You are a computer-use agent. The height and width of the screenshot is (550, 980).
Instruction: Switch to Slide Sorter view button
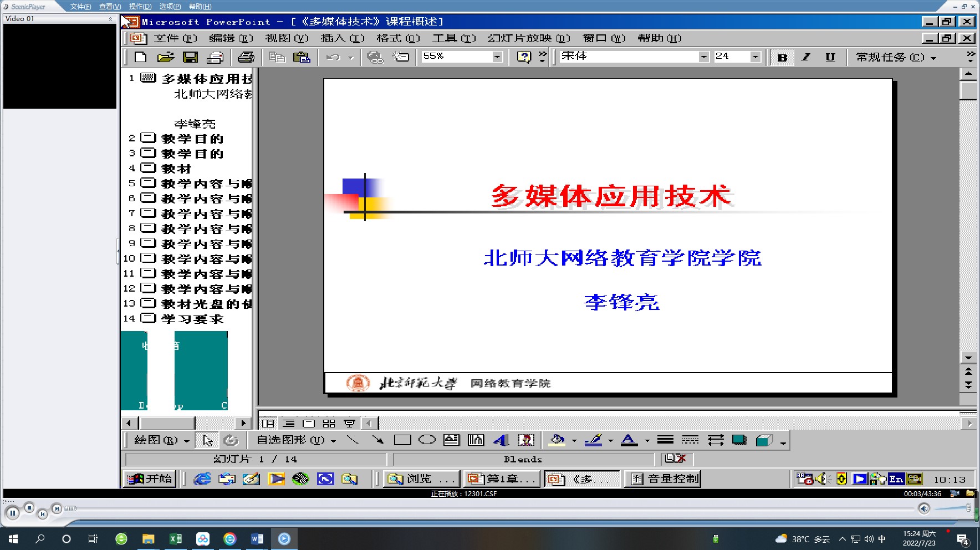pos(329,424)
